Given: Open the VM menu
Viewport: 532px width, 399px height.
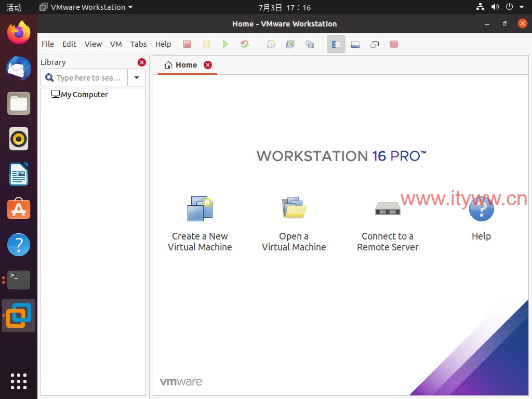Looking at the screenshot, I should [x=116, y=44].
